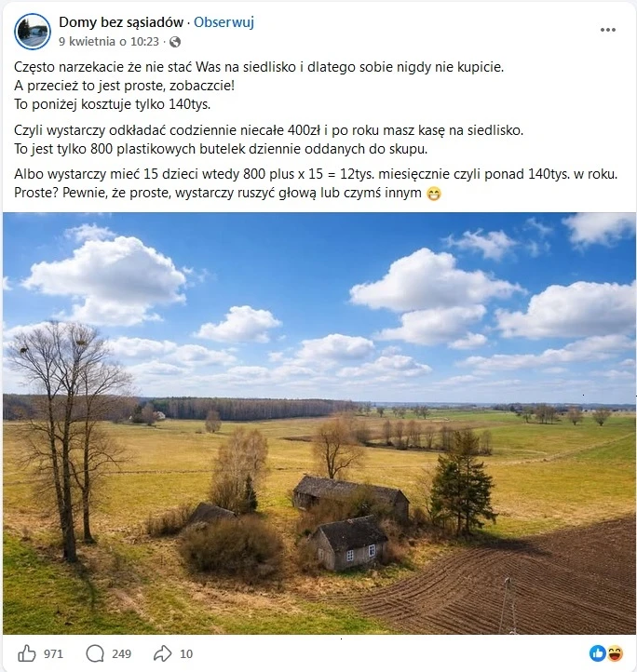View the 249 comments count

[x=121, y=654]
